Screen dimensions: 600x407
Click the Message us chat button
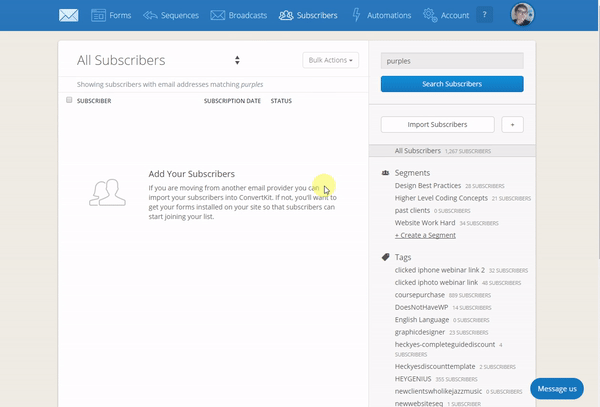(x=557, y=389)
